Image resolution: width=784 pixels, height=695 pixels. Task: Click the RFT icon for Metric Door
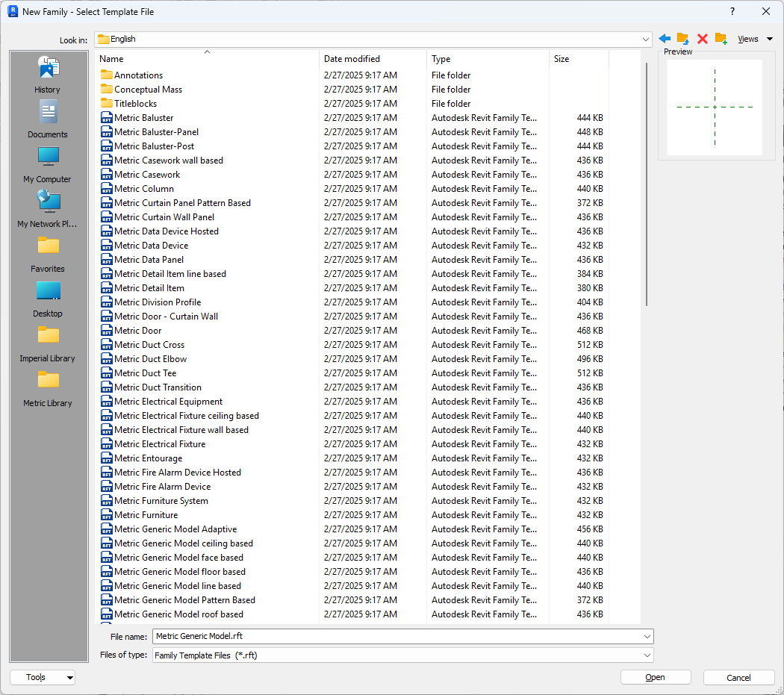(107, 331)
